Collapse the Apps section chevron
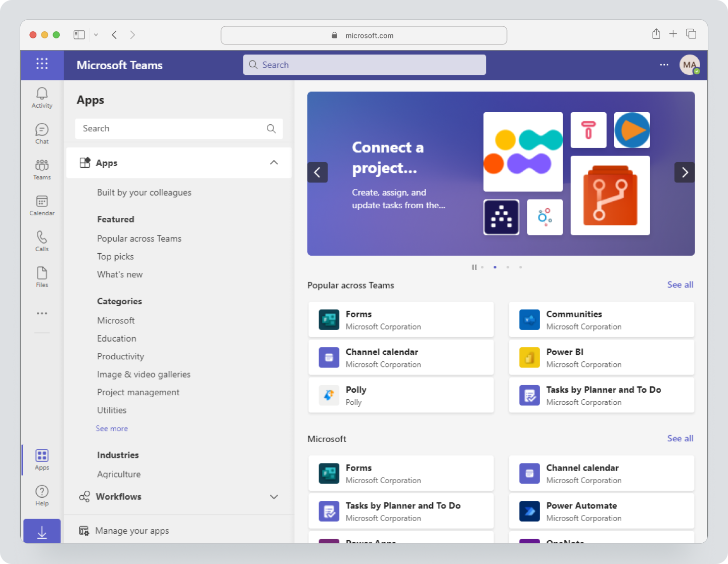Image resolution: width=728 pixels, height=564 pixels. 274,162
